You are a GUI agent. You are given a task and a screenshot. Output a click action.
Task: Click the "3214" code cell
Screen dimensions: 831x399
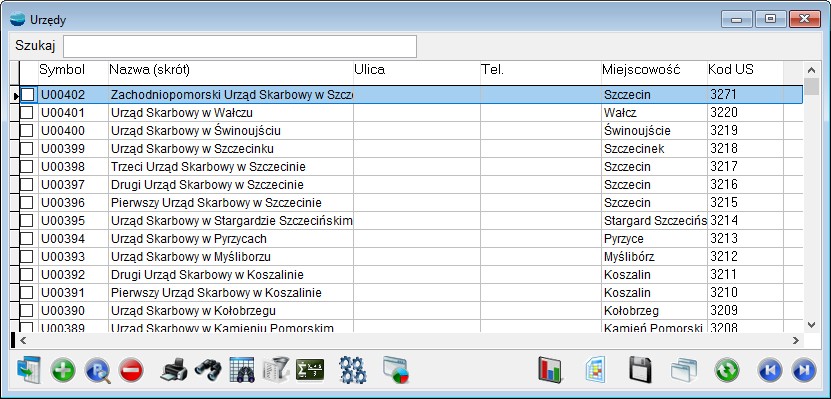pyautogui.click(x=745, y=221)
